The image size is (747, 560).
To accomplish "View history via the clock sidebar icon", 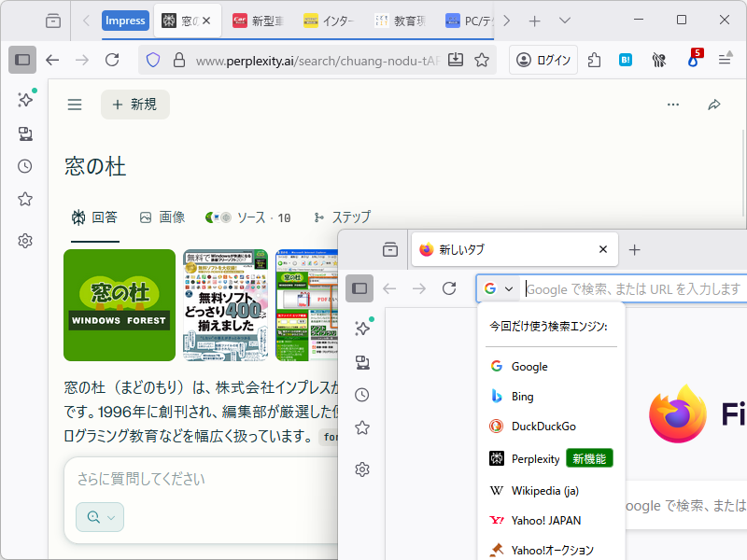I will point(24,166).
